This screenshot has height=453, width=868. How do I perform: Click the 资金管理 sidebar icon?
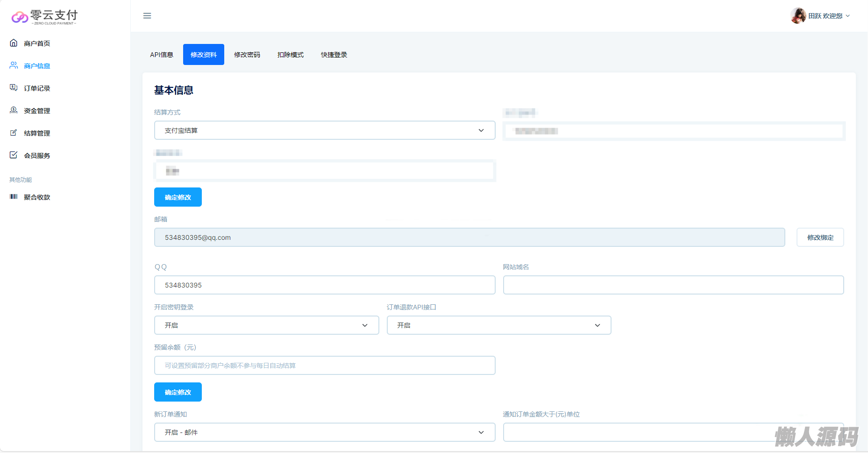[14, 110]
